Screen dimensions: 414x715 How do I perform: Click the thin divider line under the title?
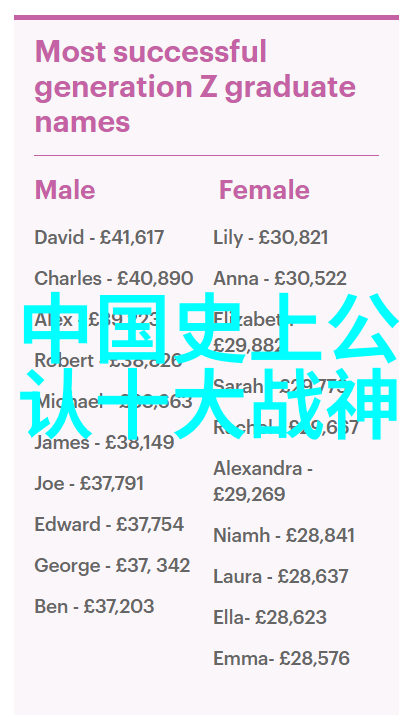tap(207, 155)
